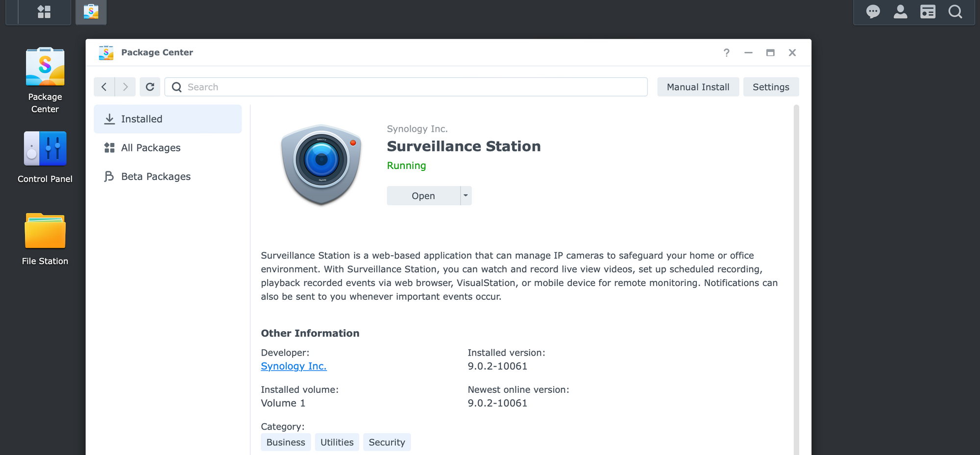Open the notifications chat bubble icon

click(873, 12)
